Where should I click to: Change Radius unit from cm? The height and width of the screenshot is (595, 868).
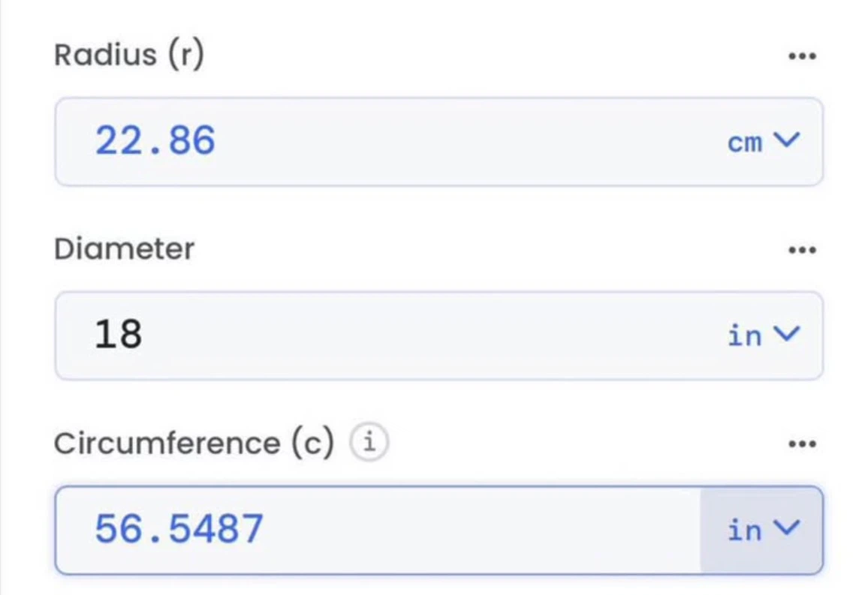(x=764, y=142)
